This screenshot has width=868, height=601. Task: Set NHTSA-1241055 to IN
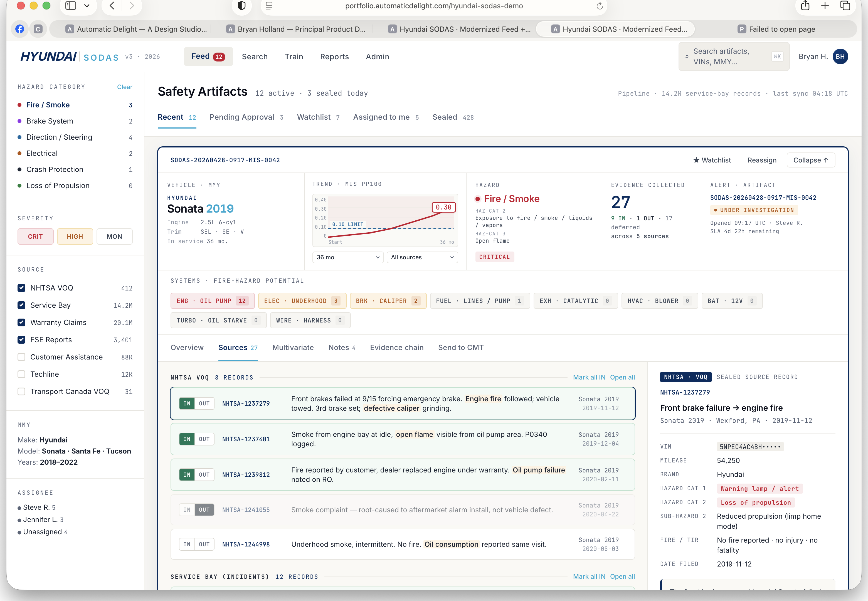click(x=187, y=510)
